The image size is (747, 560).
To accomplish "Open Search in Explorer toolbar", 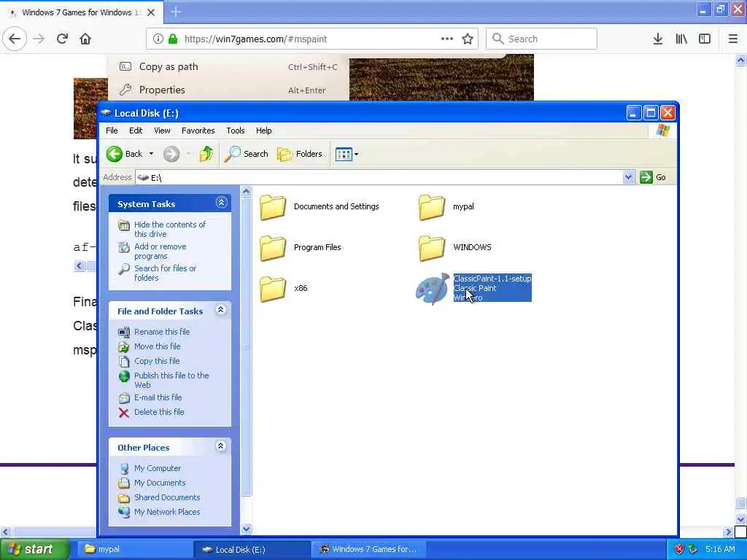I will (x=246, y=154).
